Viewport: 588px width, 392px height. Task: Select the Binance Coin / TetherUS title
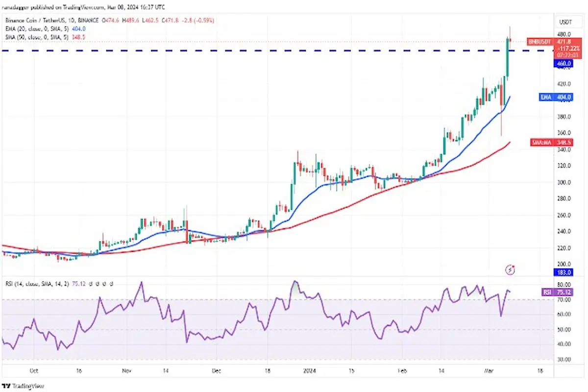coord(35,20)
